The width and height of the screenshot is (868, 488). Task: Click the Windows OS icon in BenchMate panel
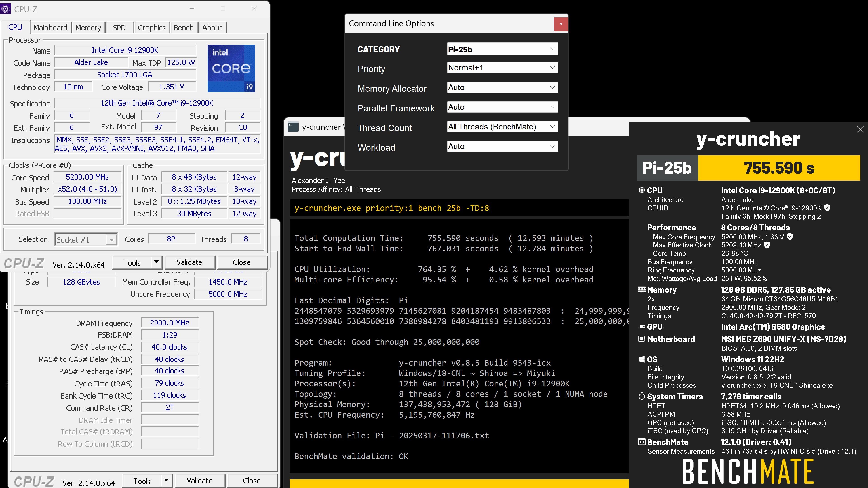pyautogui.click(x=642, y=359)
